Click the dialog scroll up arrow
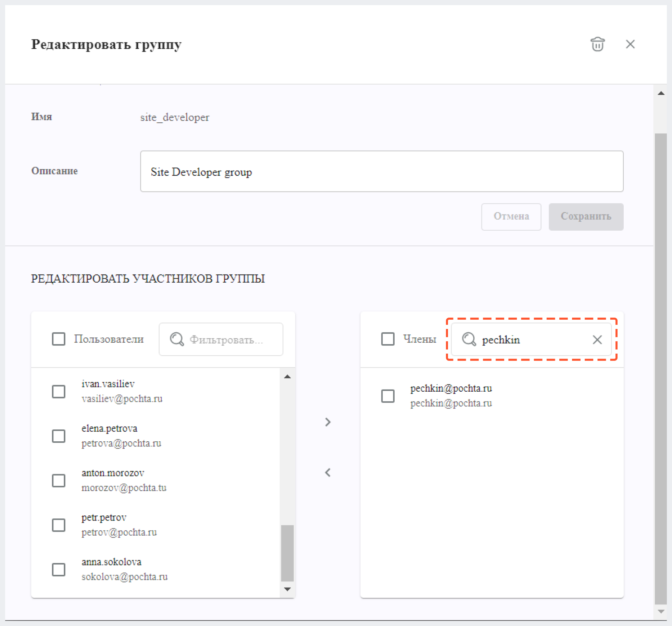The image size is (672, 626). pos(661,93)
